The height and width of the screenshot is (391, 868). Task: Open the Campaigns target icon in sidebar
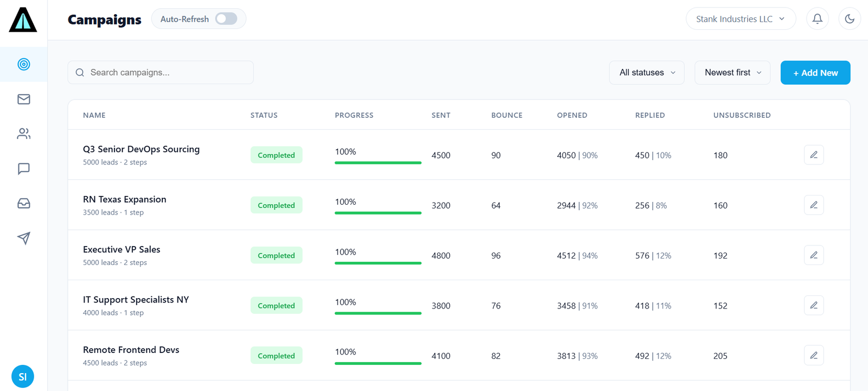point(24,64)
